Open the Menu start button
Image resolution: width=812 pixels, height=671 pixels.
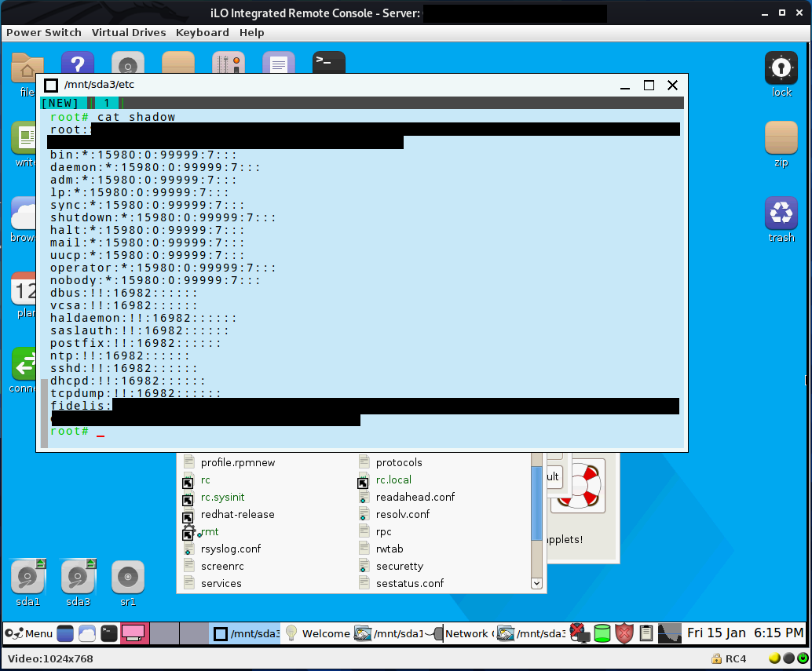coord(29,633)
